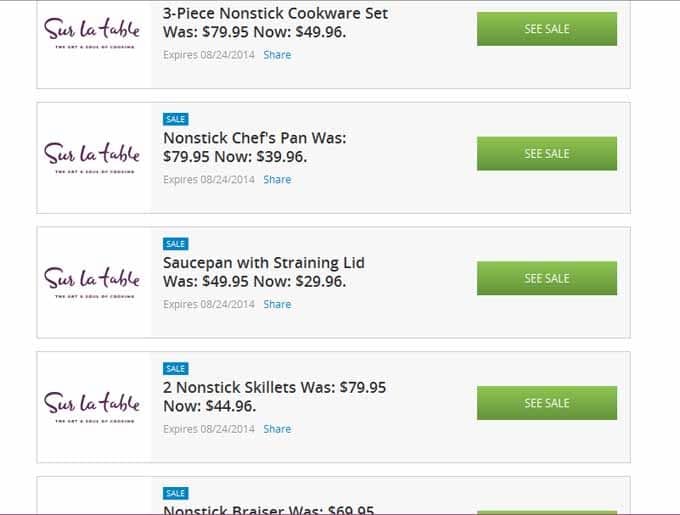Open the 2 Nonstick Skillets deal title
680x515 pixels.
tap(274, 397)
